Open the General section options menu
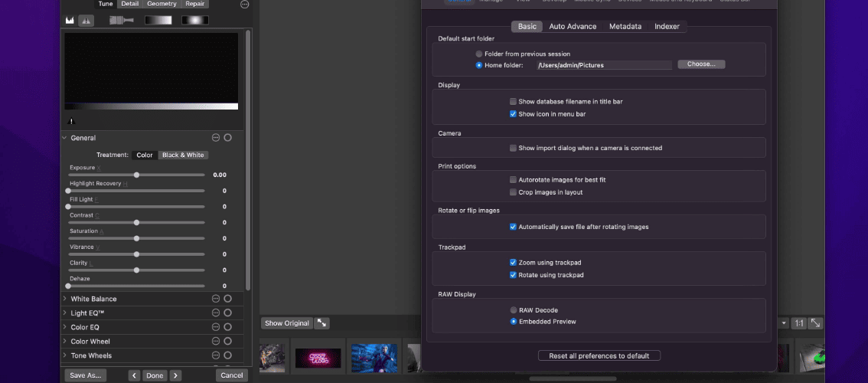Viewport: 868px width, 383px height. click(216, 137)
